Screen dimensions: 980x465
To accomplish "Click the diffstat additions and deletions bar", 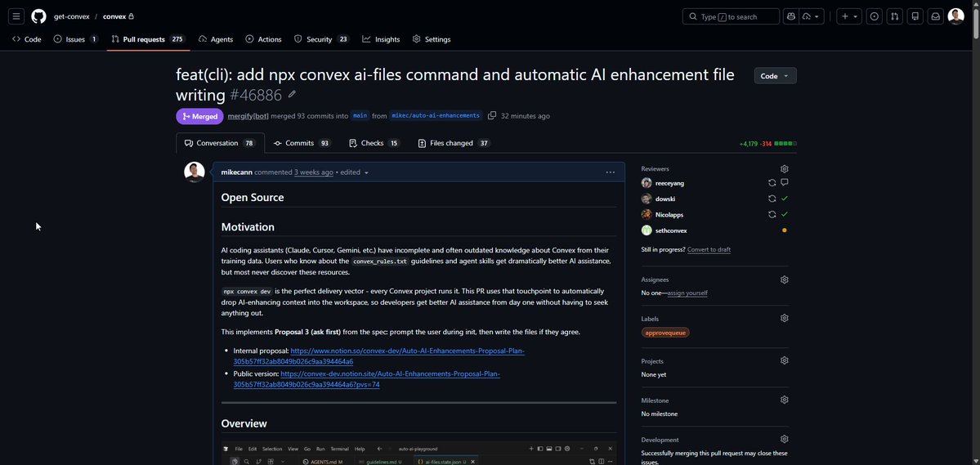I will pos(767,144).
